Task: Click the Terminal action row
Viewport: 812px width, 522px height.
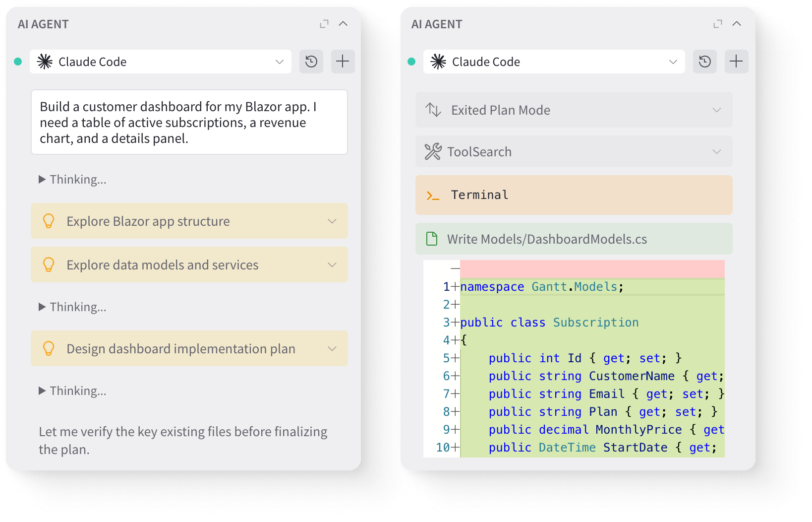Action: click(574, 195)
